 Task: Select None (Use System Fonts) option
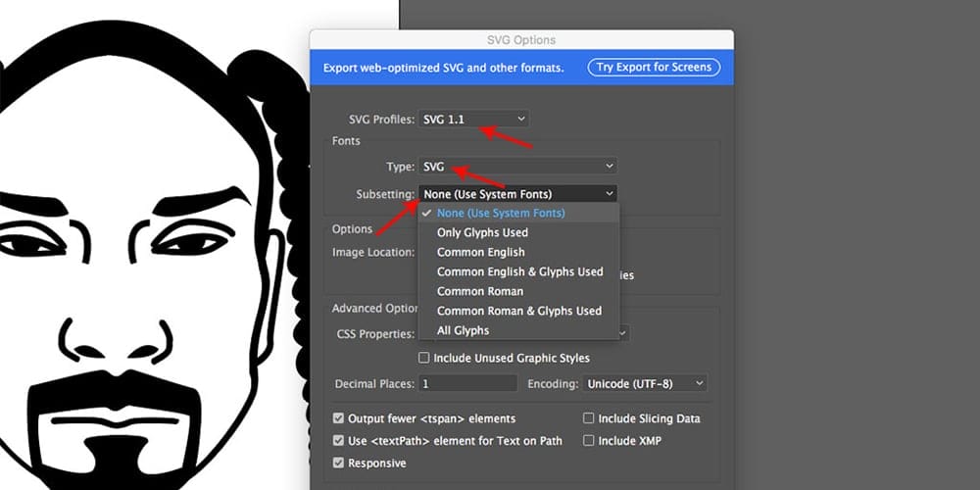point(518,213)
